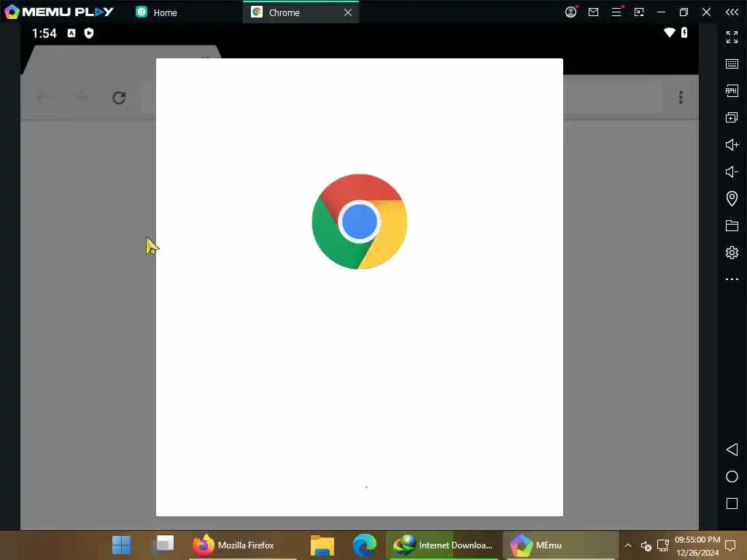This screenshot has height=560, width=747.
Task: Click the keyboard 'A' status bar icon
Action: [x=71, y=33]
